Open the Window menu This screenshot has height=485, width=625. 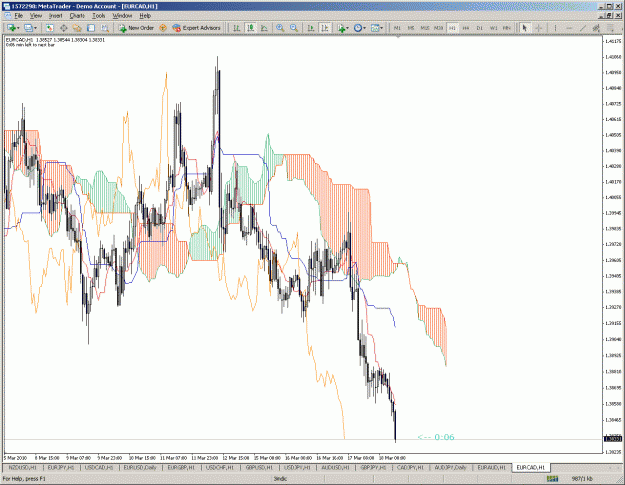pyautogui.click(x=122, y=16)
